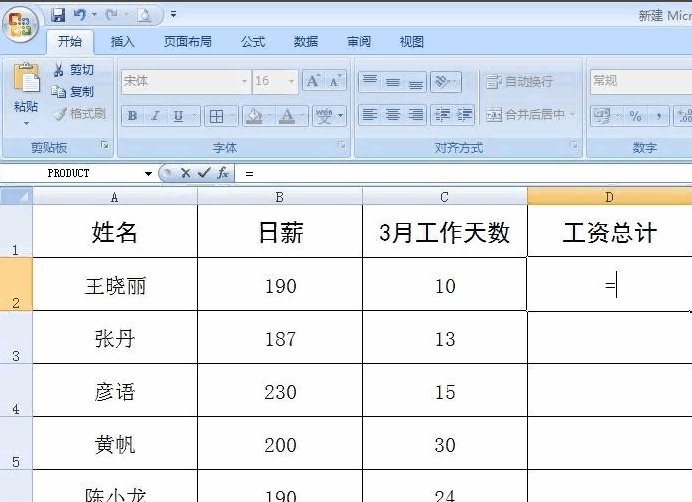Align text to bottom of cell
The height and width of the screenshot is (502, 692).
415,81
